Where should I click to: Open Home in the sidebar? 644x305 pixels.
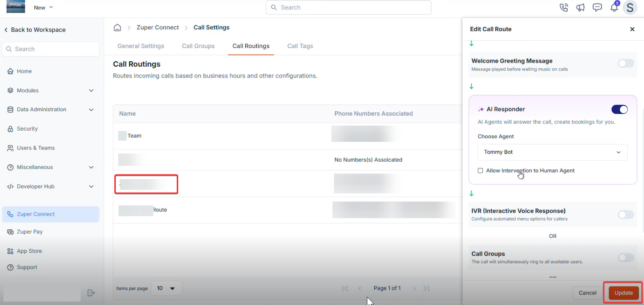24,71
